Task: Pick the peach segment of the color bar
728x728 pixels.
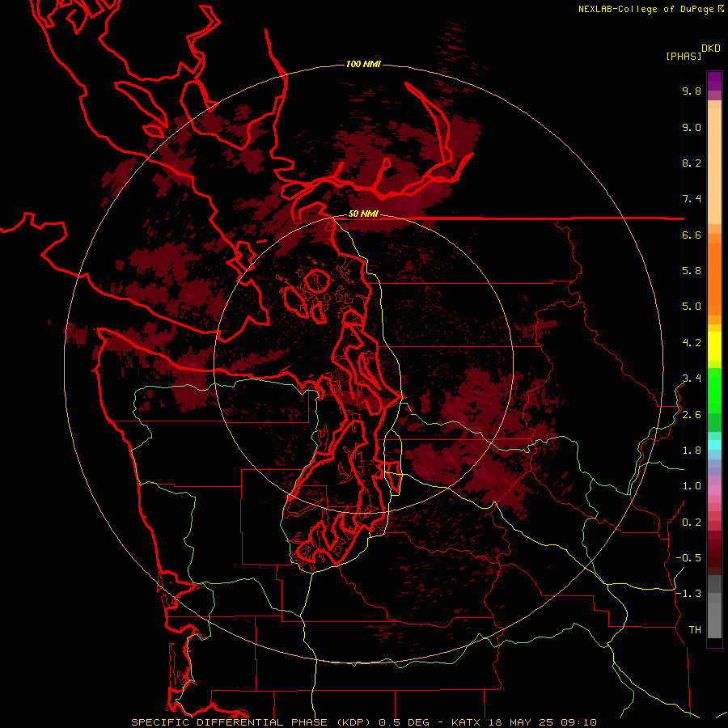Action: (x=714, y=167)
